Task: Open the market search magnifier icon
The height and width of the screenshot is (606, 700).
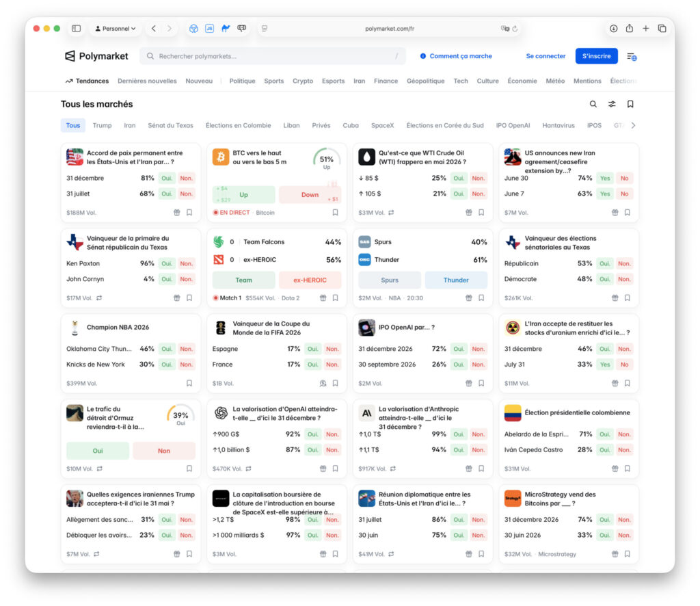Action: click(x=593, y=104)
